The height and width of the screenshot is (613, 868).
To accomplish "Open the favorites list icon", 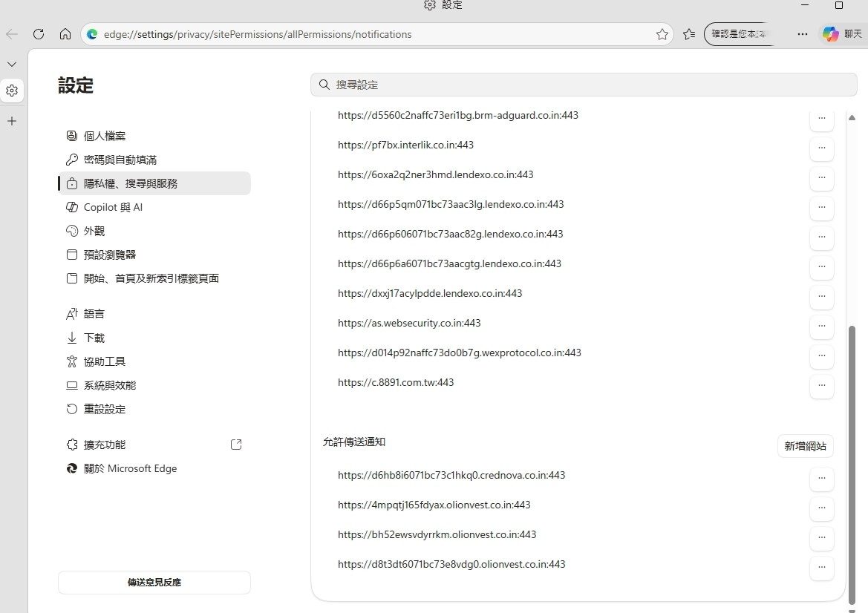I will [688, 34].
